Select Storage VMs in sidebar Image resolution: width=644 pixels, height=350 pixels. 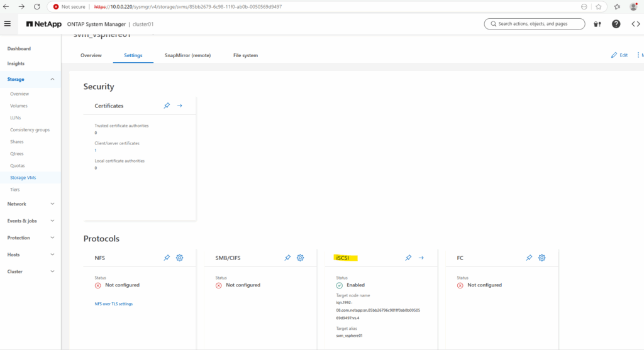(x=23, y=178)
